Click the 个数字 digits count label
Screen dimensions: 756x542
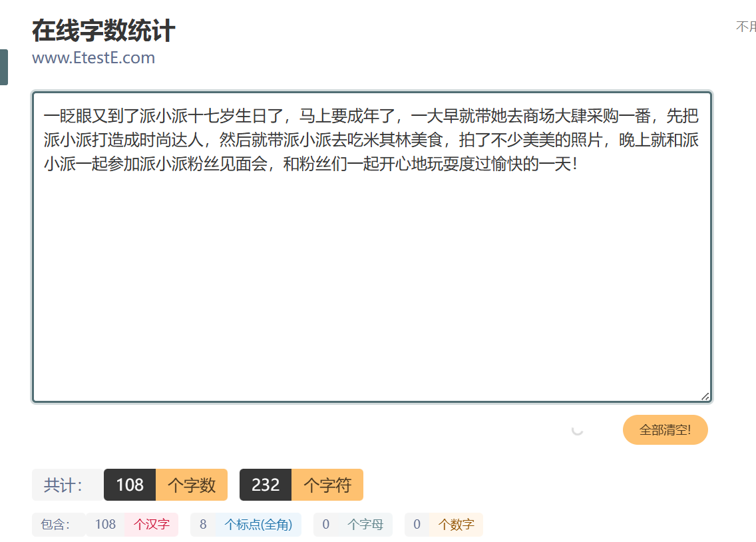(x=456, y=525)
